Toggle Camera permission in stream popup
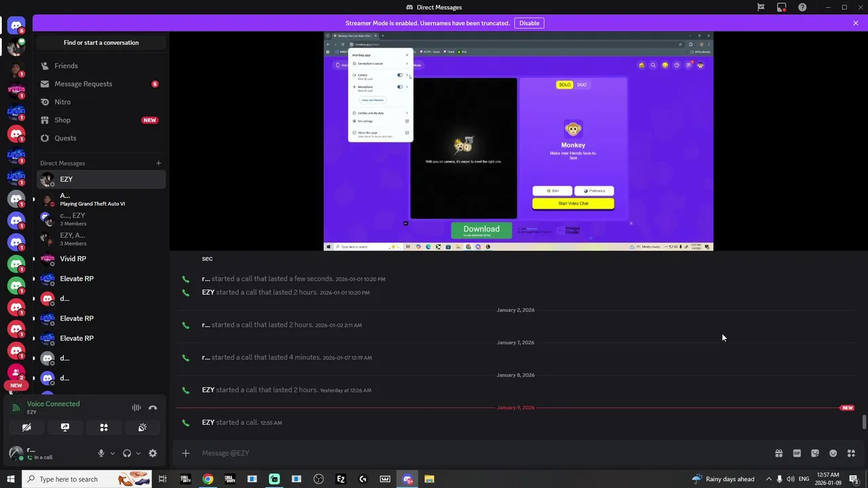The width and height of the screenshot is (868, 488). [x=400, y=75]
